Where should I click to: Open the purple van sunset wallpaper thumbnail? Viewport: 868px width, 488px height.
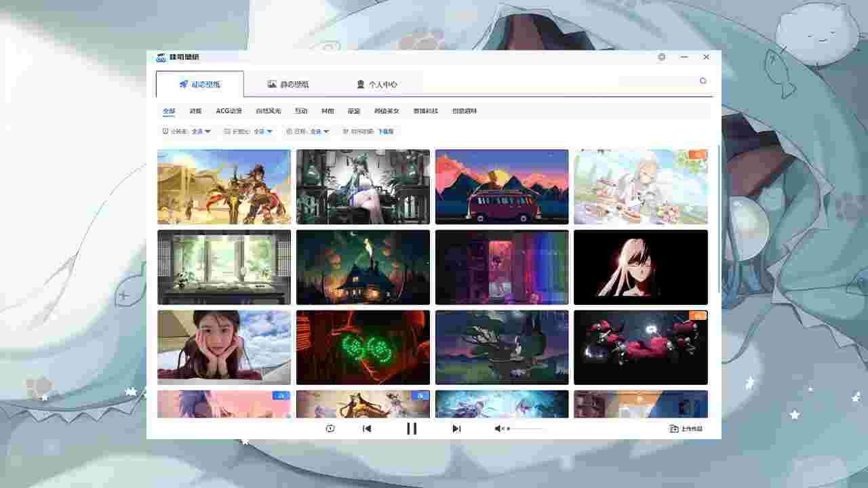click(x=502, y=187)
